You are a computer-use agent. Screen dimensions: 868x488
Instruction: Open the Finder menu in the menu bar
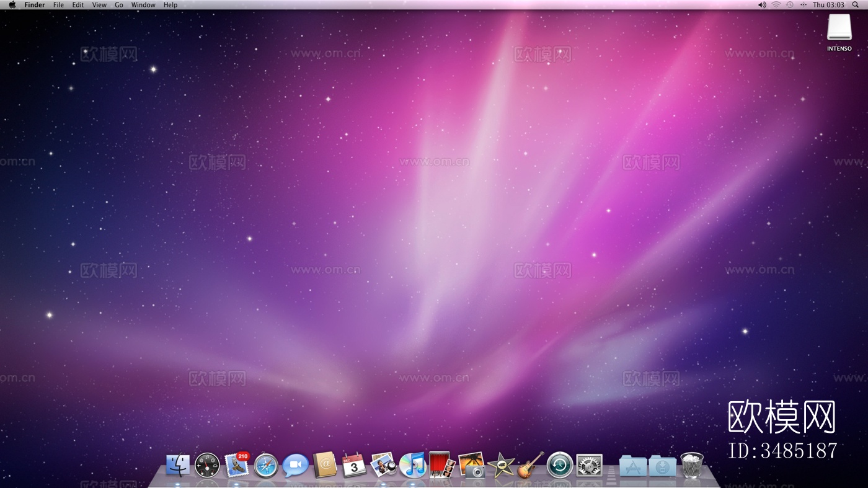[35, 5]
